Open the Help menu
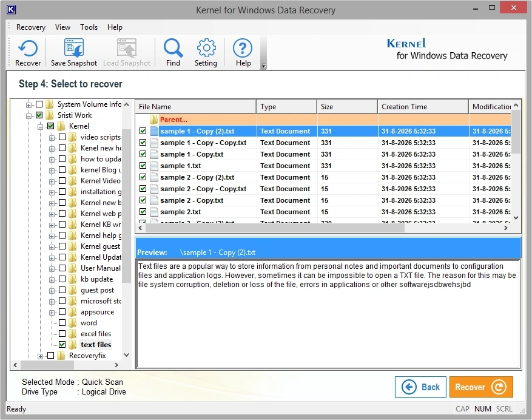Image resolution: width=532 pixels, height=420 pixels. tap(115, 27)
